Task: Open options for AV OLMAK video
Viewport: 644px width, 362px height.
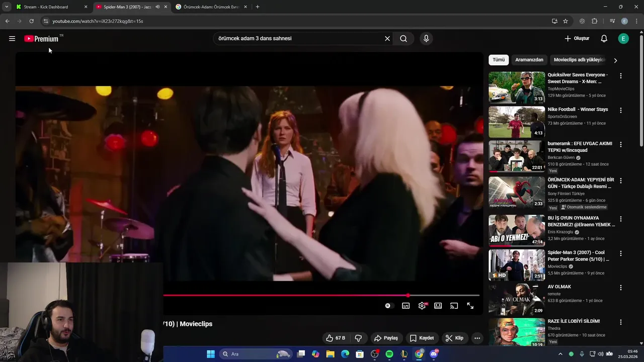Action: click(x=620, y=288)
